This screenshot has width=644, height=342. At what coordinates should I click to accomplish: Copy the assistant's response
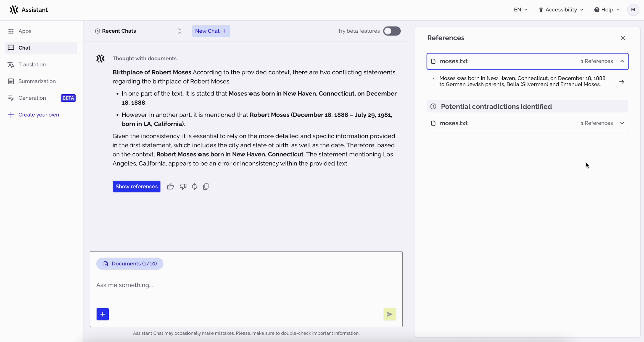click(206, 187)
